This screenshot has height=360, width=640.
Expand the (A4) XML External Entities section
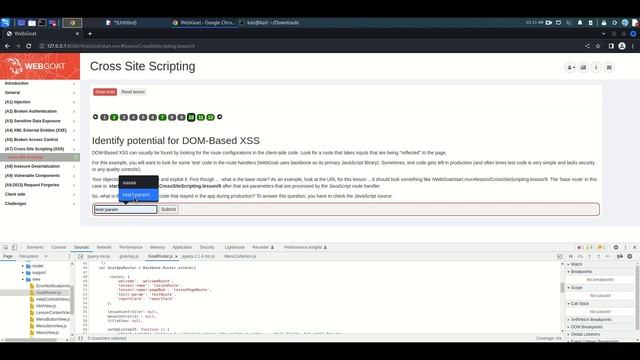[40, 130]
